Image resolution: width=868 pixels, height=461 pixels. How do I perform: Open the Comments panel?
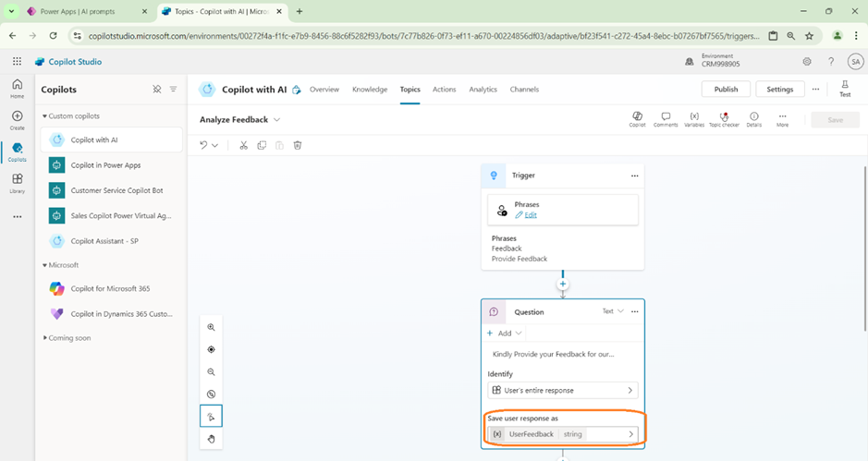(665, 119)
